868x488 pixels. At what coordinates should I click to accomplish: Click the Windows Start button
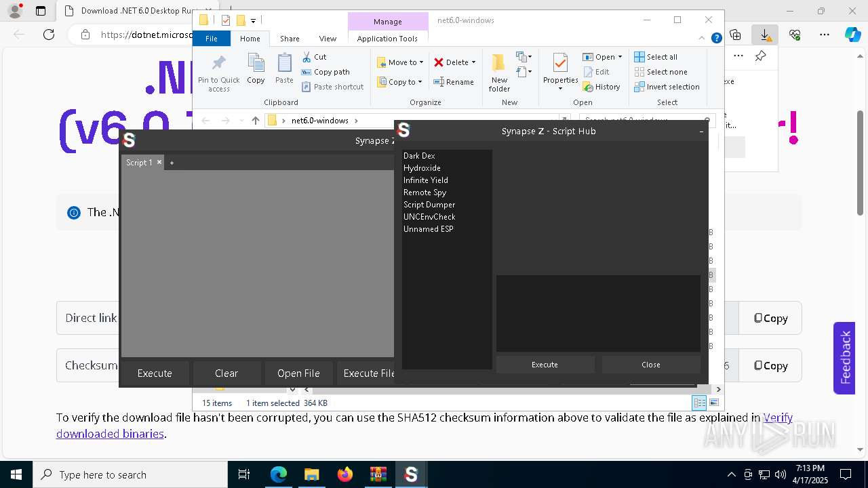(16, 474)
